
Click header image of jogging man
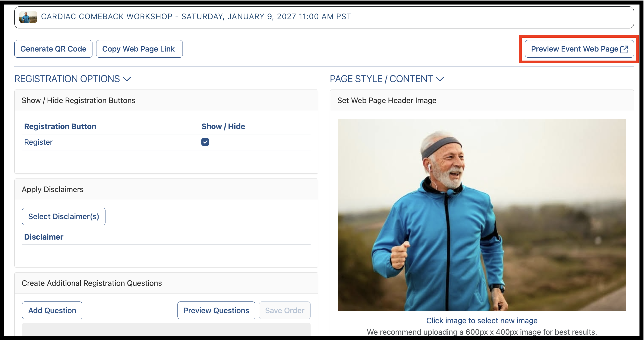(x=482, y=215)
